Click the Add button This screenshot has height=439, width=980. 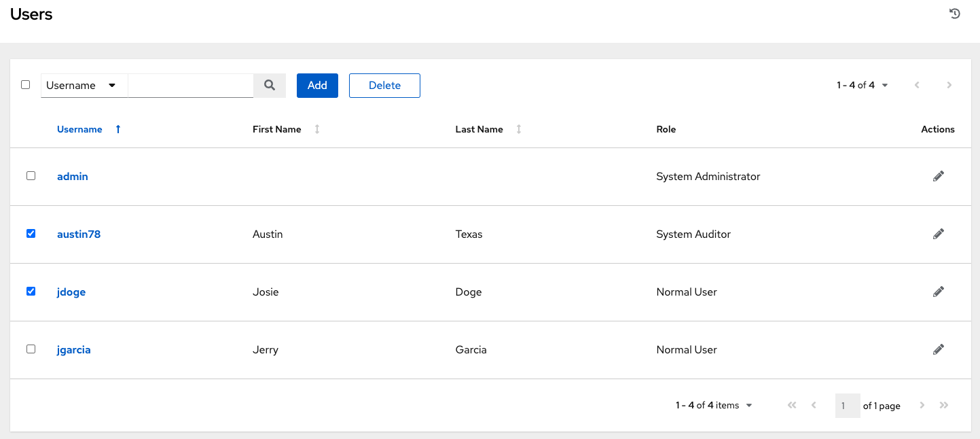[316, 85]
